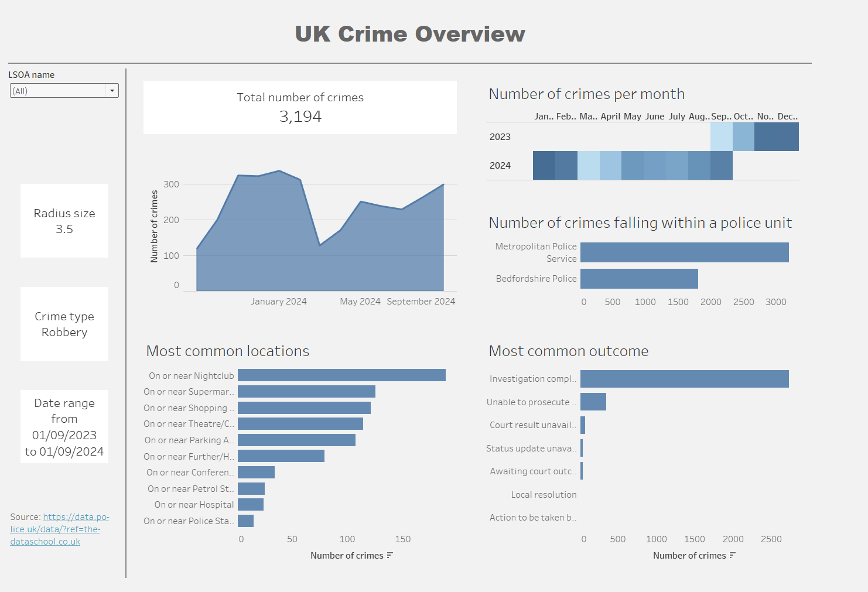Select the Bedfordshire Police bar
Screen dimensions: 868x592
coord(639,279)
